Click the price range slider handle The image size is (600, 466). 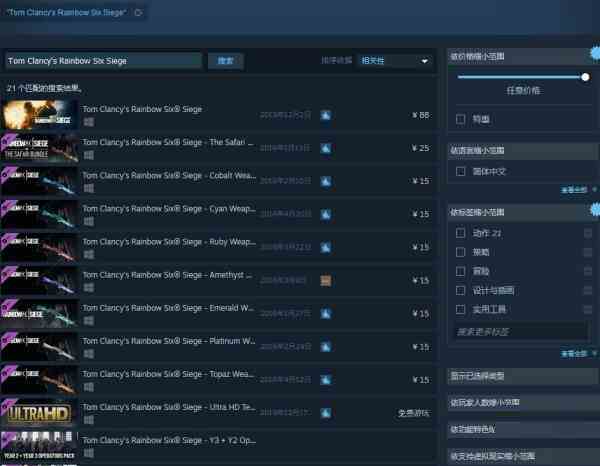[x=585, y=77]
